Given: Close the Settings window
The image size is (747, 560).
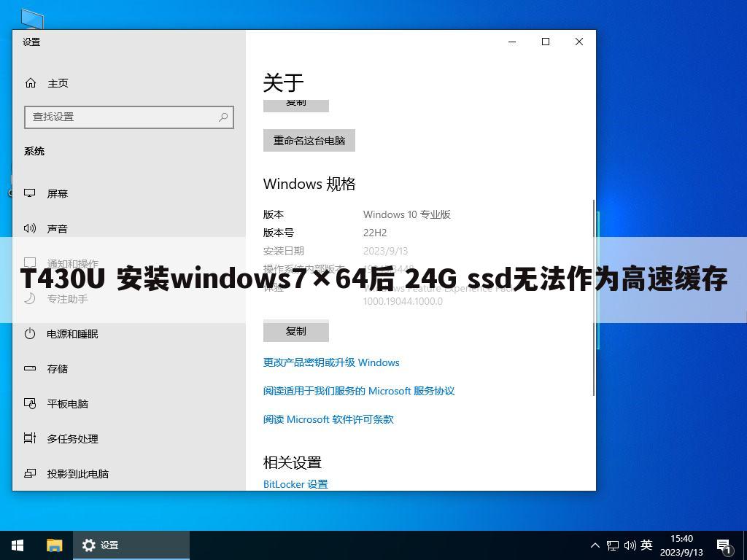Looking at the screenshot, I should (578, 42).
